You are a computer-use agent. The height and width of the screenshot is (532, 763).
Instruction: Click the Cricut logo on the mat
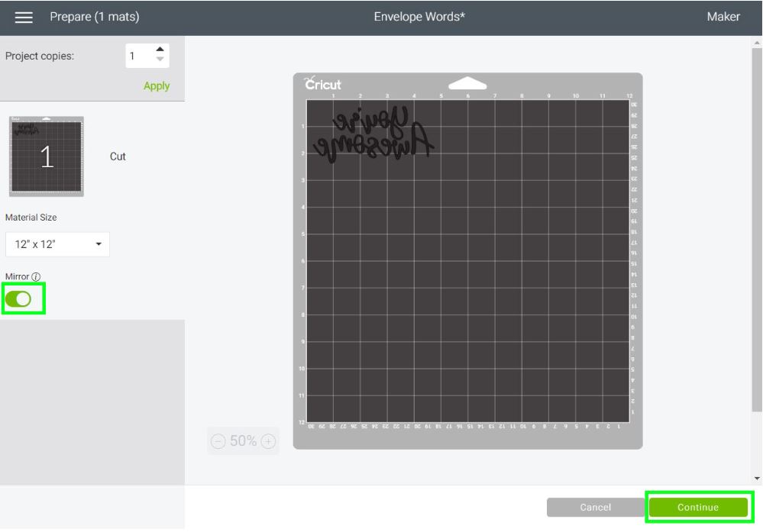322,85
